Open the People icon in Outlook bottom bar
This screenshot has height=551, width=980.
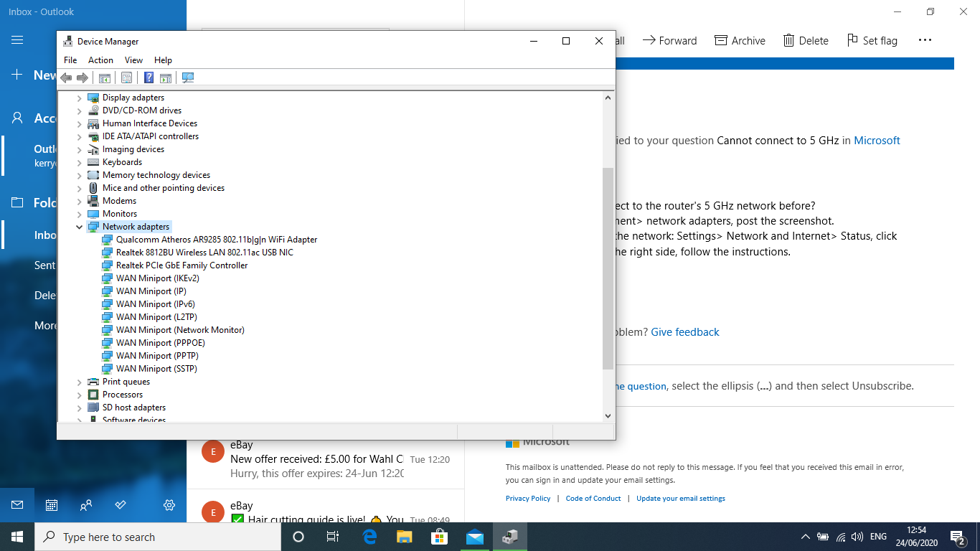[x=86, y=505]
